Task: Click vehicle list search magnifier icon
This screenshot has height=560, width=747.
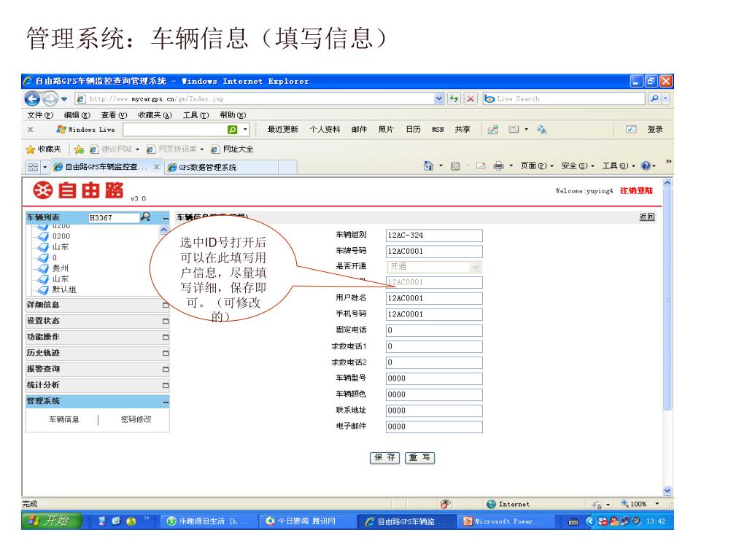Action: coord(145,217)
